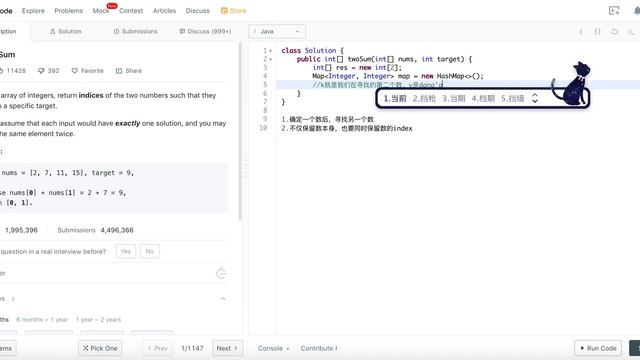Select the 1 year ~ 2 years filter
The width and height of the screenshot is (640, 360).
[x=98, y=320]
